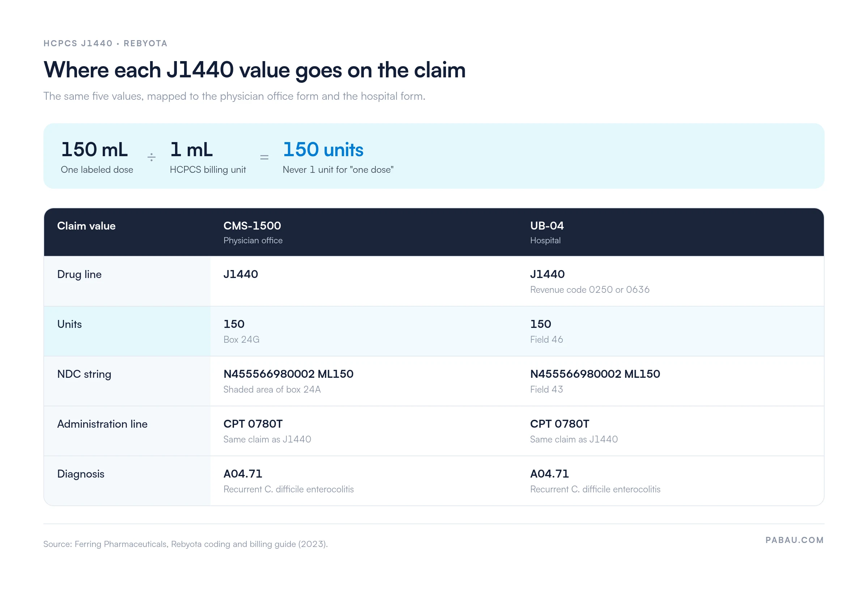Click the heading 'Where each J1440 value goes on the claim'
The width and height of the screenshot is (868, 590).
click(254, 70)
